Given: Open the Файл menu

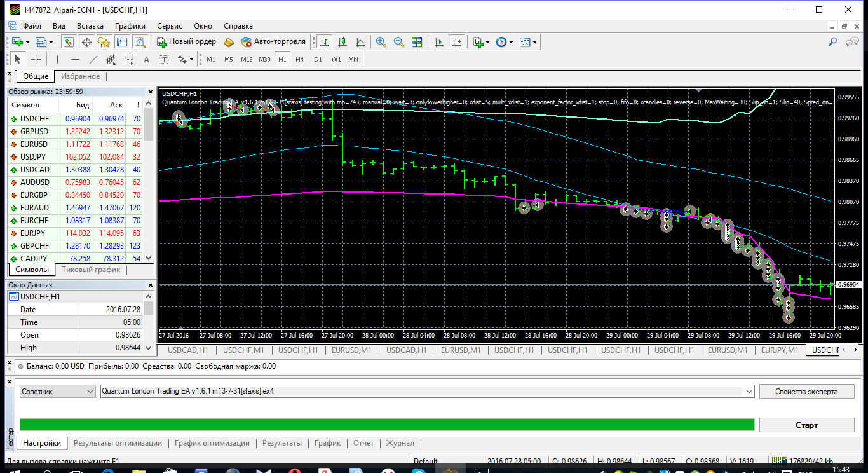Looking at the screenshot, I should click(x=32, y=26).
